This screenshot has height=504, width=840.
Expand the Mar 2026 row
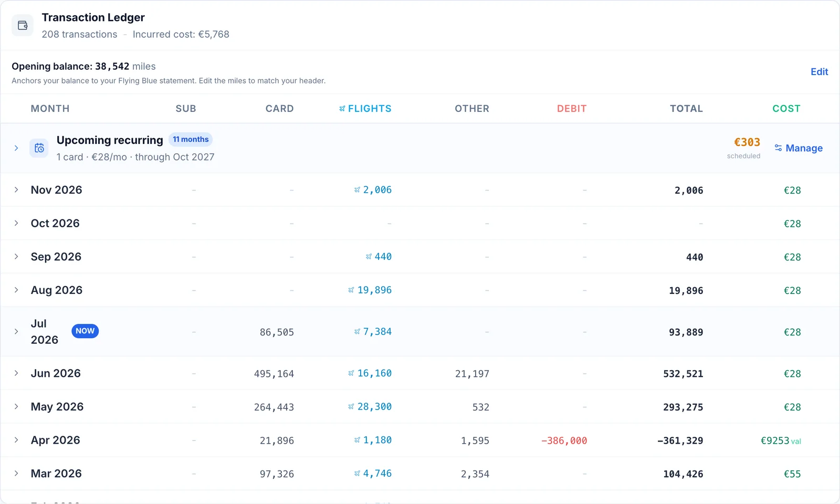[16, 473]
